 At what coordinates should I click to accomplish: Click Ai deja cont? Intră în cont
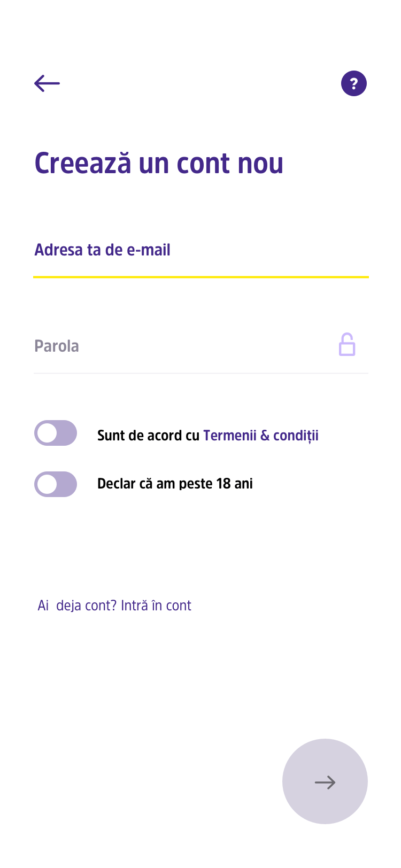114,606
